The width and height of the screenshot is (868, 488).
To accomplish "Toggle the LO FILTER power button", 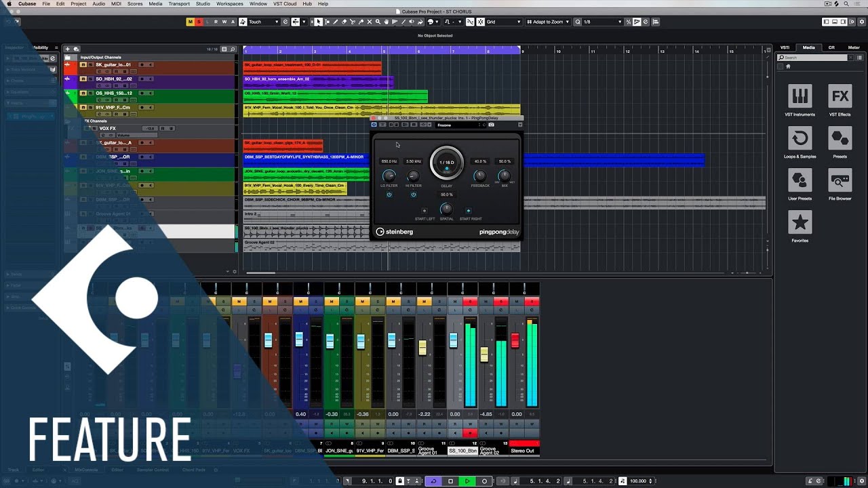I will (389, 195).
